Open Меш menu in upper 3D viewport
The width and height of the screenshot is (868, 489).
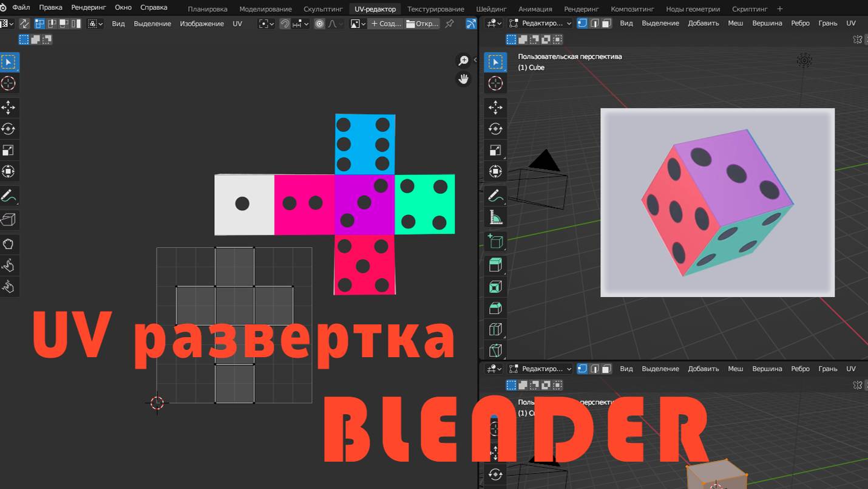tap(735, 23)
